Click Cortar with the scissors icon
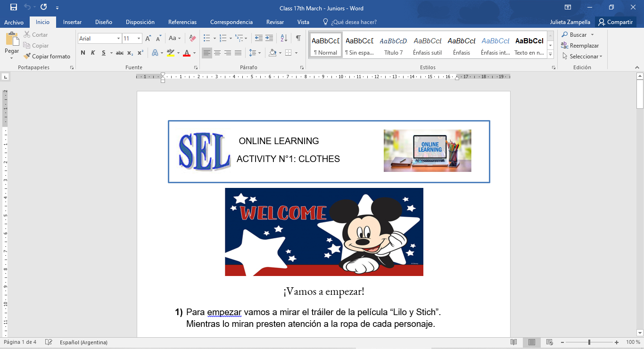This screenshot has height=349, width=644. (x=36, y=35)
